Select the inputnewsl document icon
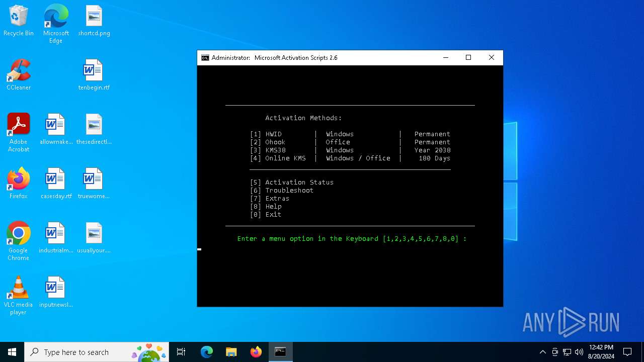 coord(56,292)
